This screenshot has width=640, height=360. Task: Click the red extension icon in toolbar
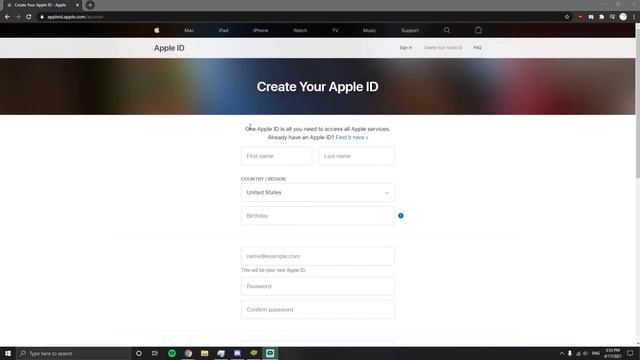(580, 17)
